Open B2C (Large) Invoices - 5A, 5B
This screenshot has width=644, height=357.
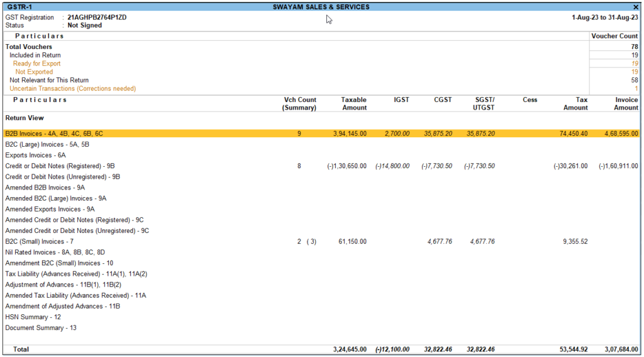[47, 144]
